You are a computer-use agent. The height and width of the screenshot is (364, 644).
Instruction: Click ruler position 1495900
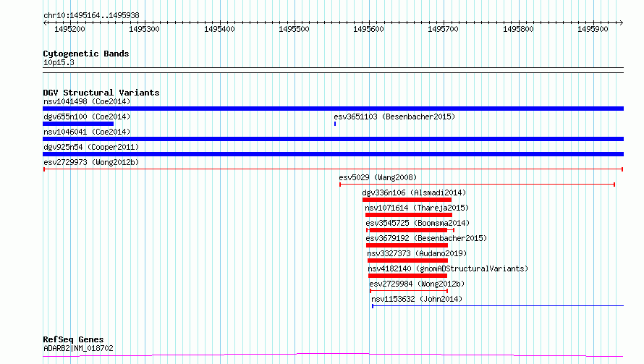[x=593, y=29]
